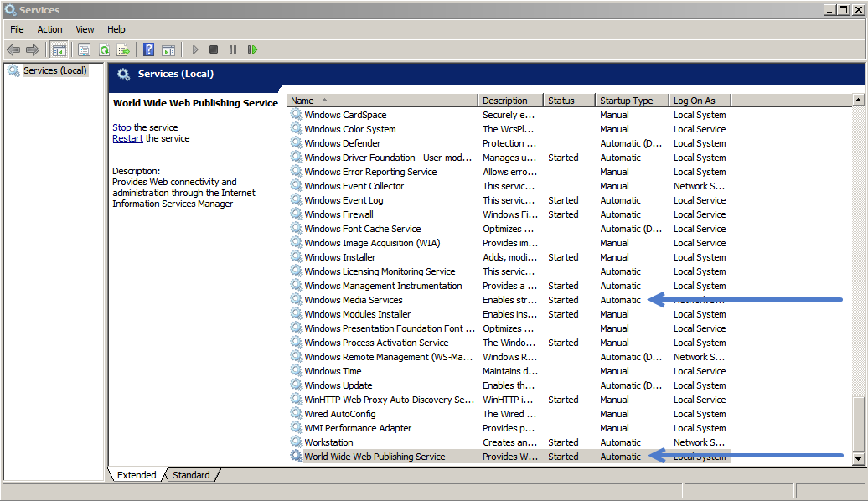Click the Start Service play icon

(195, 49)
